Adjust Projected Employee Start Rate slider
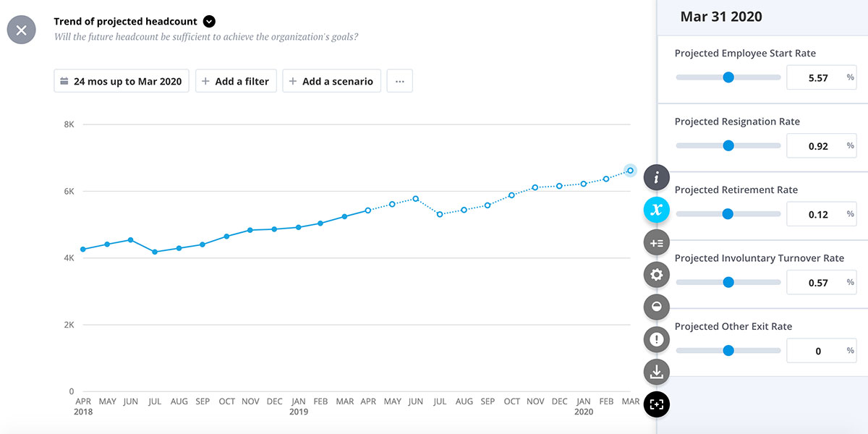Viewport: 868px width, 434px height. coord(728,77)
